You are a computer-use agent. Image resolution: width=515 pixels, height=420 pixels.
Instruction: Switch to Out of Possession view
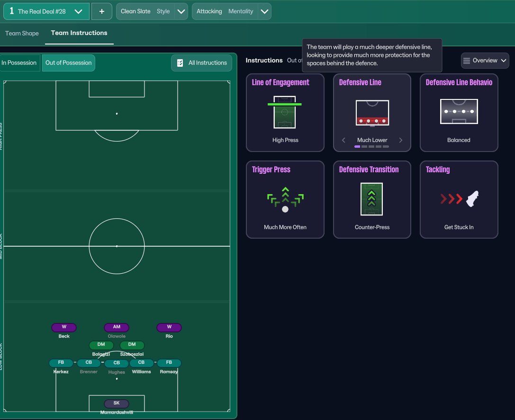pyautogui.click(x=68, y=63)
